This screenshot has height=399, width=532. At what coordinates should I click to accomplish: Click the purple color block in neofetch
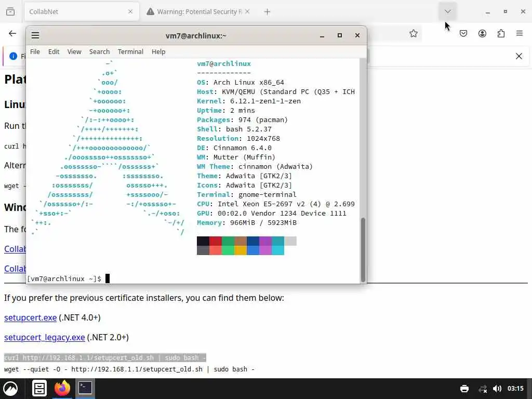pyautogui.click(x=265, y=241)
